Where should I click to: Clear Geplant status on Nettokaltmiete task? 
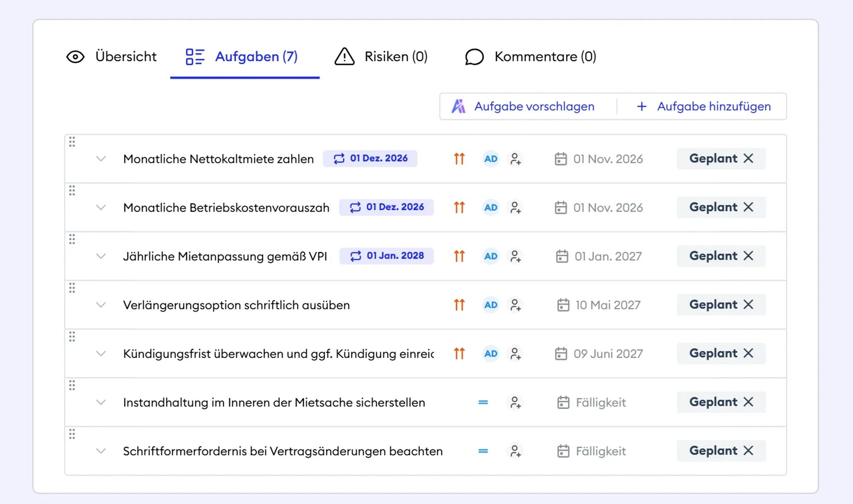coord(748,158)
